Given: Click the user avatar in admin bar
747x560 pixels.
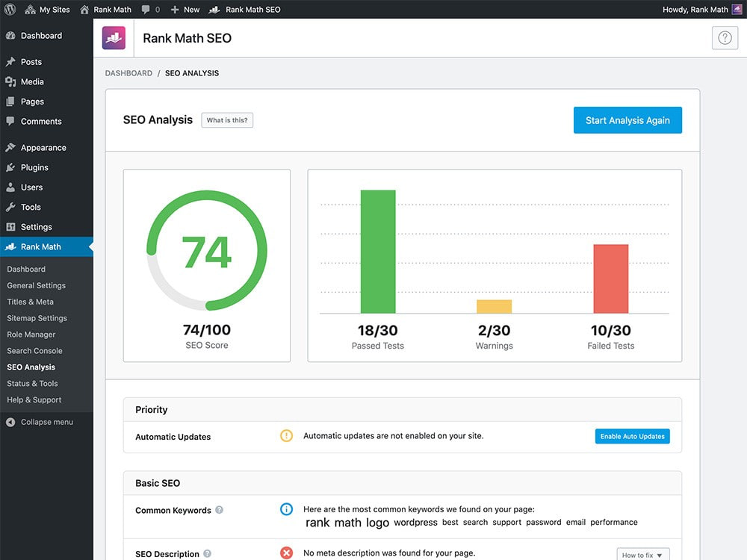Looking at the screenshot, I should pos(737,10).
